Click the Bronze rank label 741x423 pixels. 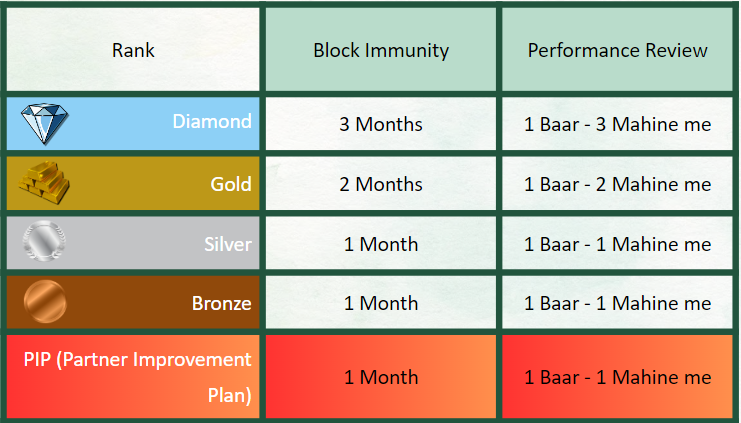click(x=221, y=303)
